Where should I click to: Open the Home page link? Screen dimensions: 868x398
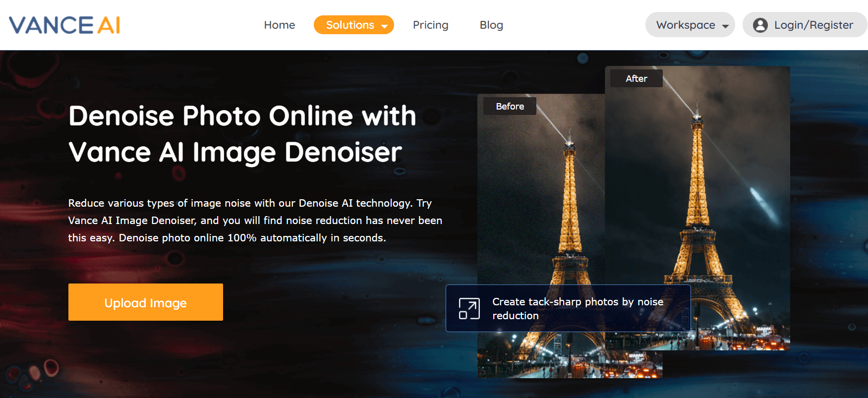(x=280, y=25)
